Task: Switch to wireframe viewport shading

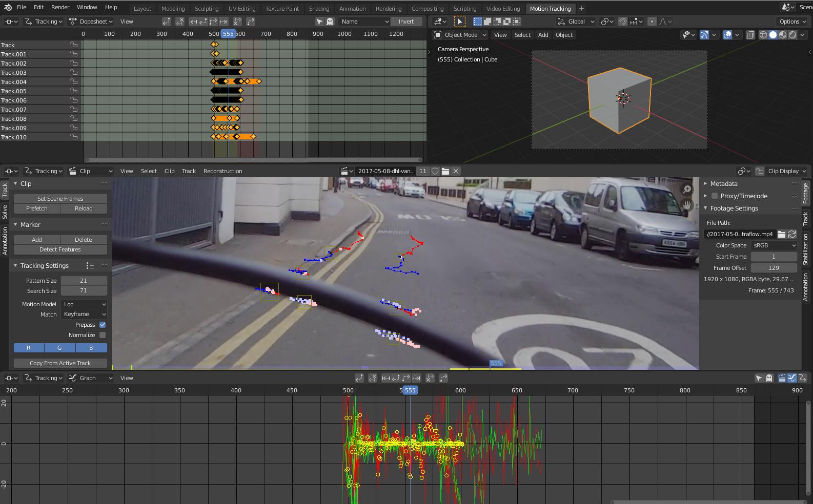Action: click(x=763, y=35)
